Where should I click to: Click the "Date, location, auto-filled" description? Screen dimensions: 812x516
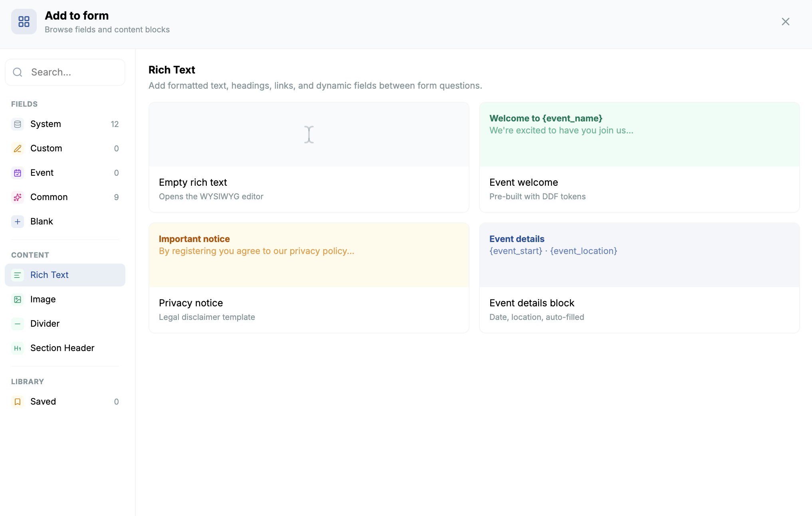point(537,317)
